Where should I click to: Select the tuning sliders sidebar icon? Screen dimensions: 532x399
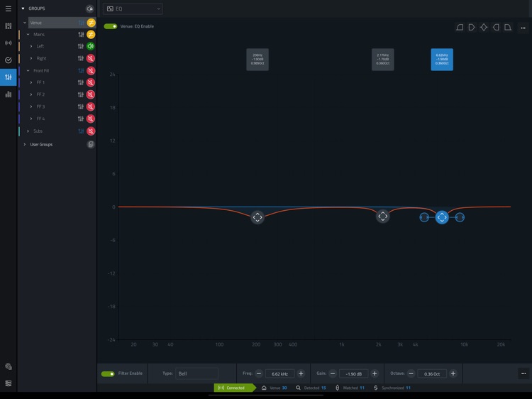coord(8,77)
